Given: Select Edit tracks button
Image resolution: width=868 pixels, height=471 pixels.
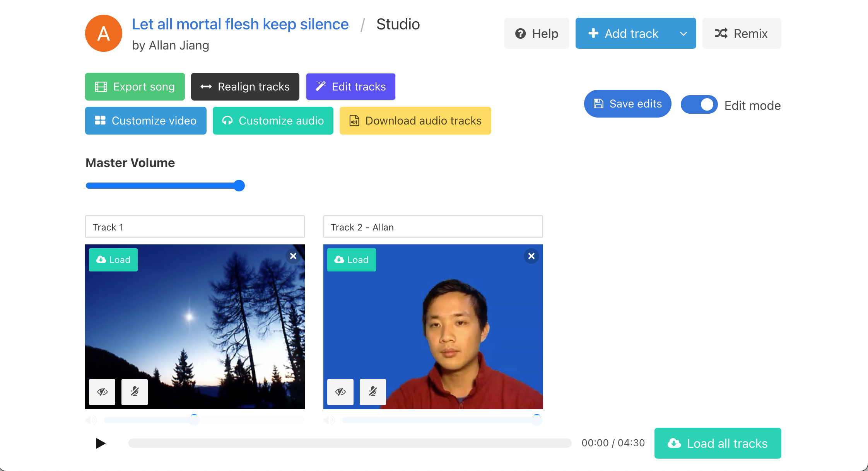Looking at the screenshot, I should 351,87.
